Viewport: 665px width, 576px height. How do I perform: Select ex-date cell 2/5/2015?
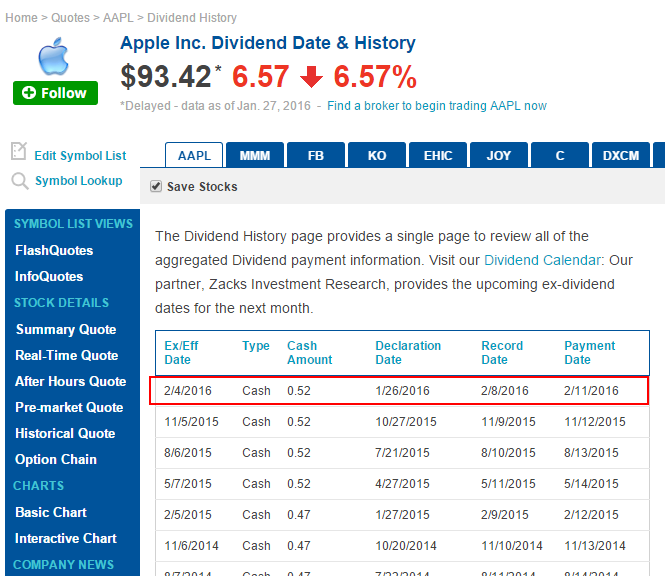(188, 514)
